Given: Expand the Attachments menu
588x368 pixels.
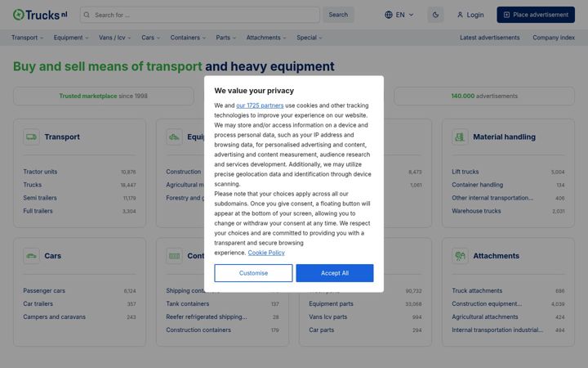Looking at the screenshot, I should (x=266, y=38).
